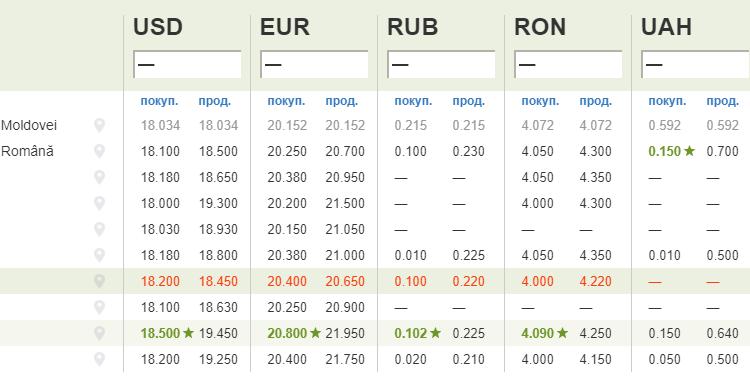Sort by RUB покуп. column
This screenshot has width=750, height=384.
(x=413, y=101)
